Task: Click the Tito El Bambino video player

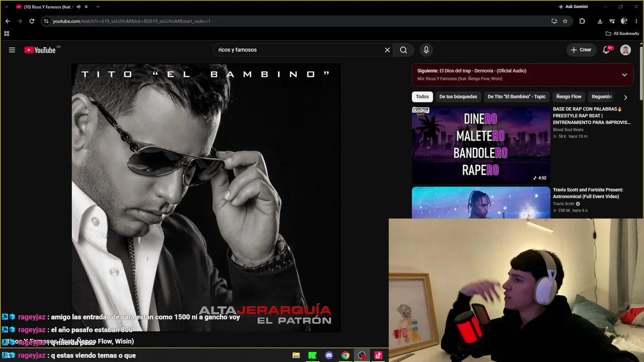Action: pos(206,198)
